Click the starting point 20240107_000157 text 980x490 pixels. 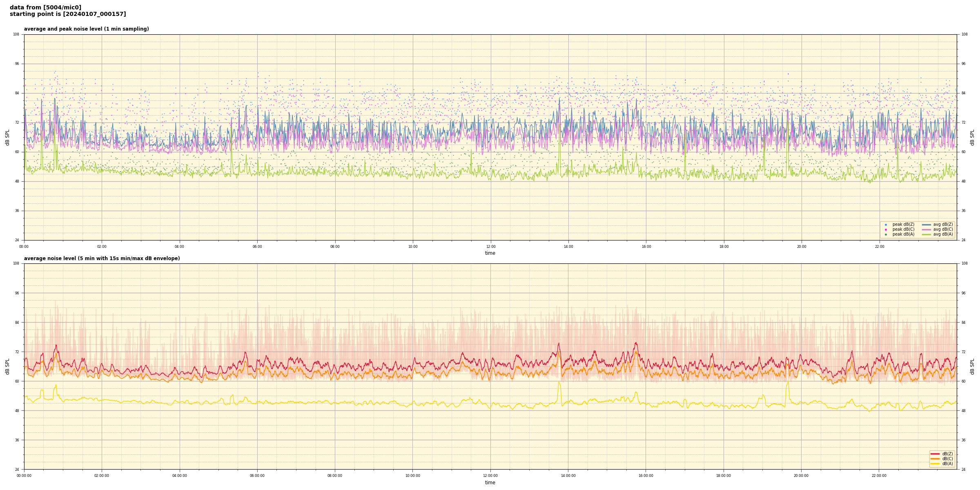click(x=68, y=14)
